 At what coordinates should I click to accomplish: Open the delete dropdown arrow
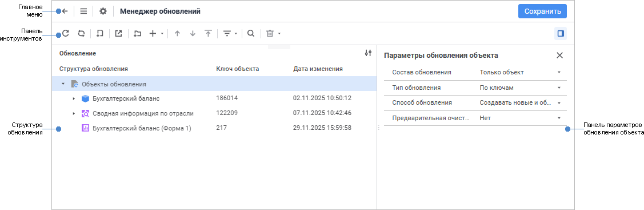(x=279, y=34)
